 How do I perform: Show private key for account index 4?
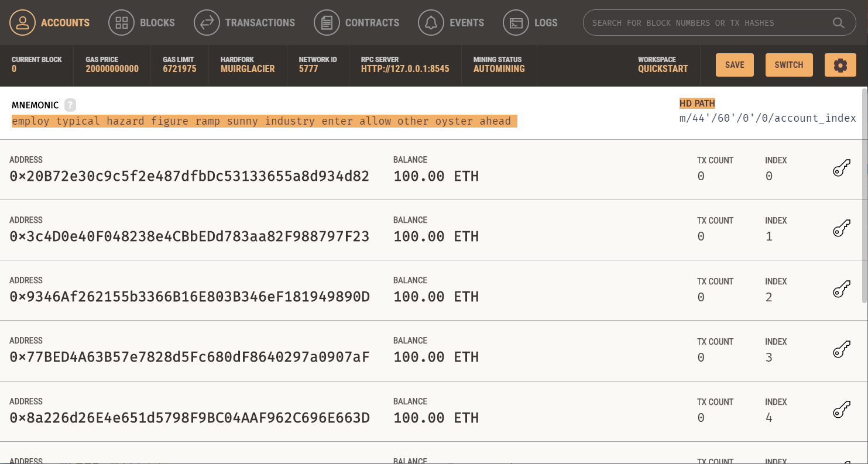click(x=841, y=410)
